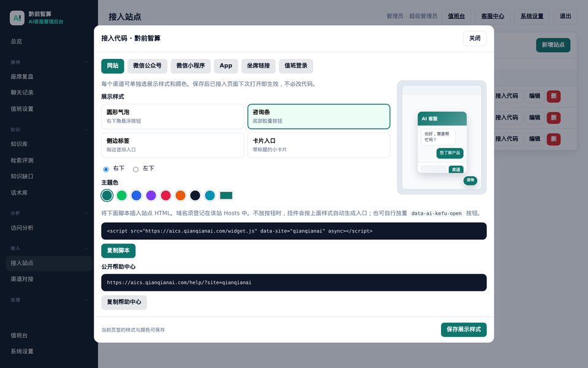Pick the bright green theme color circle

[121, 195]
